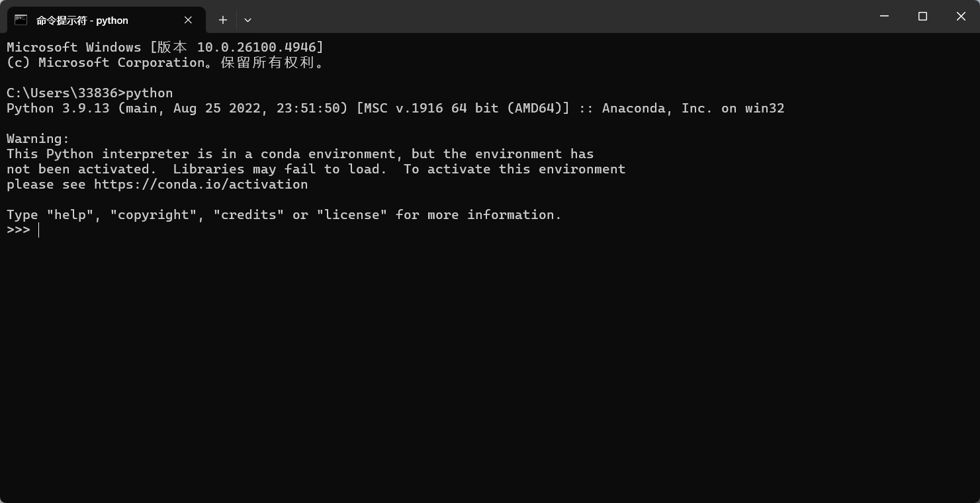
Task: Click the word "credits" in quotes
Action: point(249,214)
